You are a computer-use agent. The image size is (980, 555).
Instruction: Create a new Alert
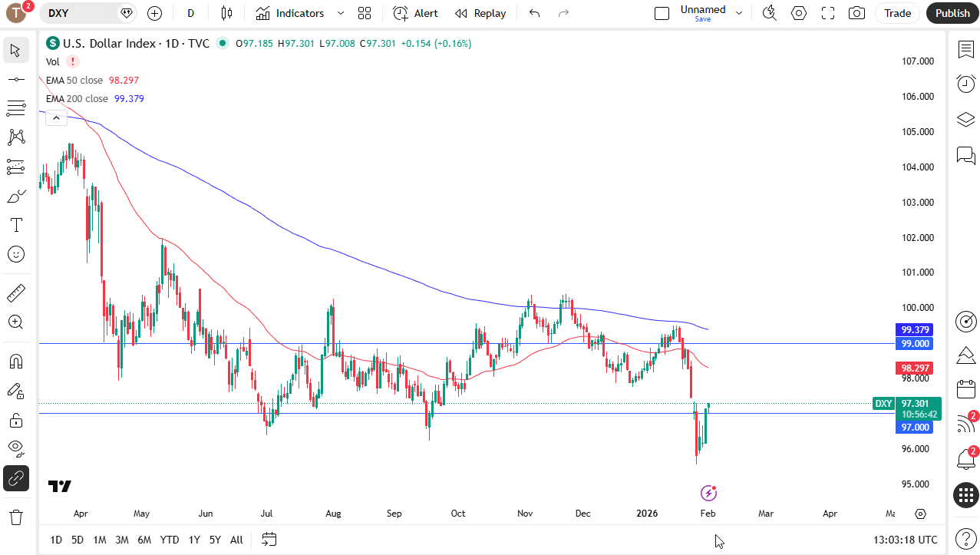pos(416,13)
